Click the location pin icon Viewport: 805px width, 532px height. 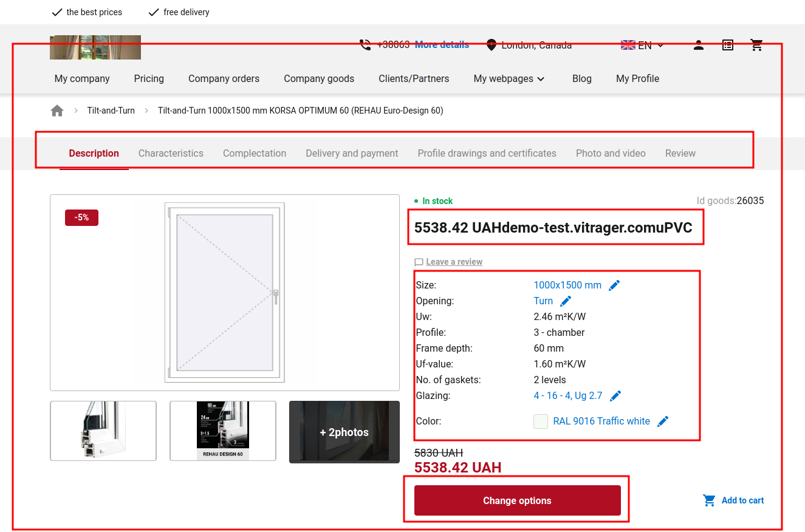492,45
